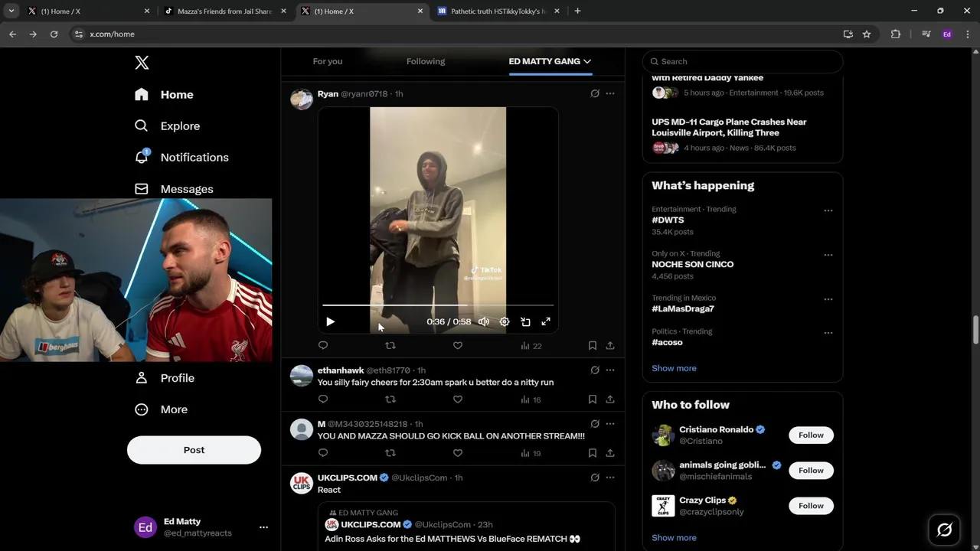Reply to M's kick ball post

click(x=323, y=453)
